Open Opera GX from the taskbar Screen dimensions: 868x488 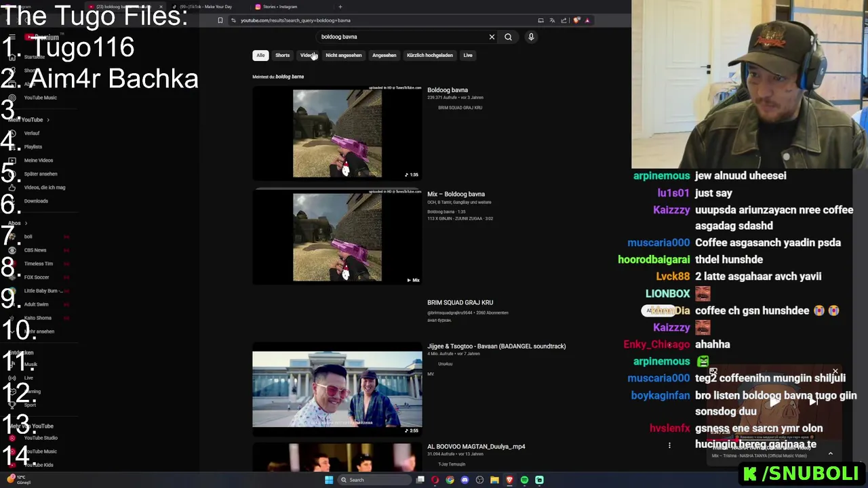pyautogui.click(x=435, y=480)
